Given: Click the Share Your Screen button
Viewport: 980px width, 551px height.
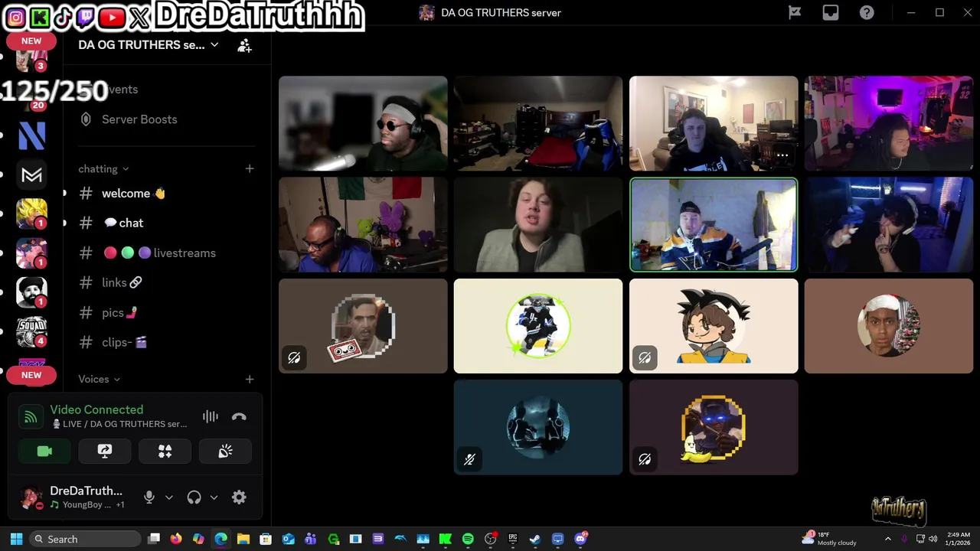Looking at the screenshot, I should [105, 452].
